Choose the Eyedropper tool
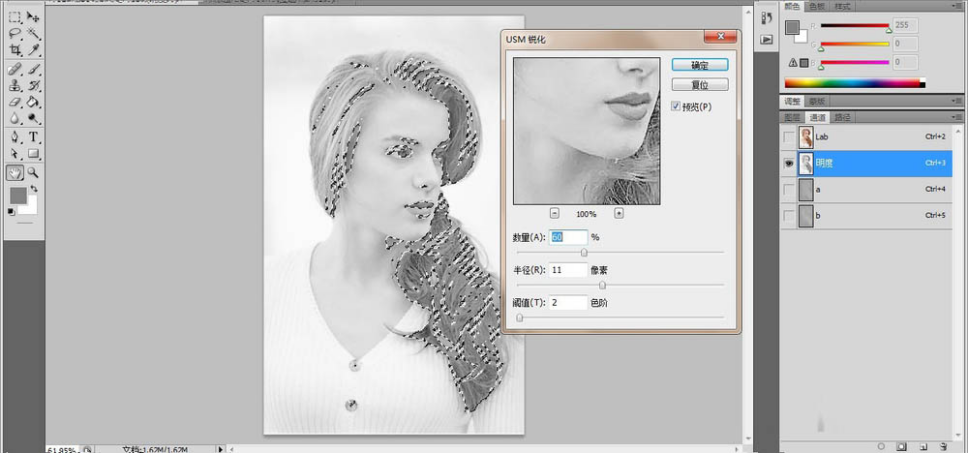968x453 pixels. (33, 49)
